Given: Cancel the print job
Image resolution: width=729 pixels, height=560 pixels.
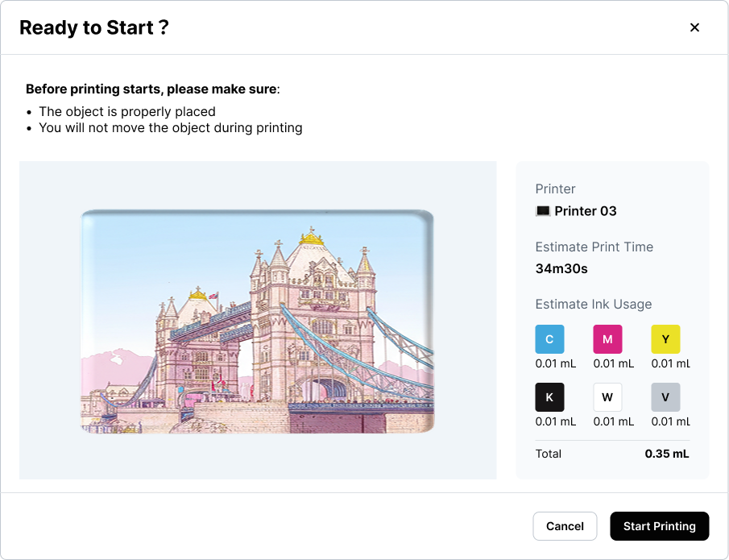Looking at the screenshot, I should 565,526.
